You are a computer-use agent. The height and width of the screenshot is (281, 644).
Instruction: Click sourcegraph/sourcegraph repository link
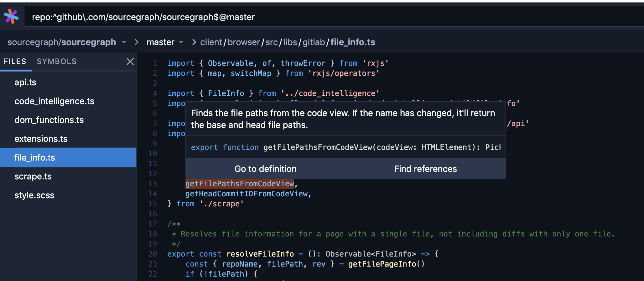tap(62, 42)
